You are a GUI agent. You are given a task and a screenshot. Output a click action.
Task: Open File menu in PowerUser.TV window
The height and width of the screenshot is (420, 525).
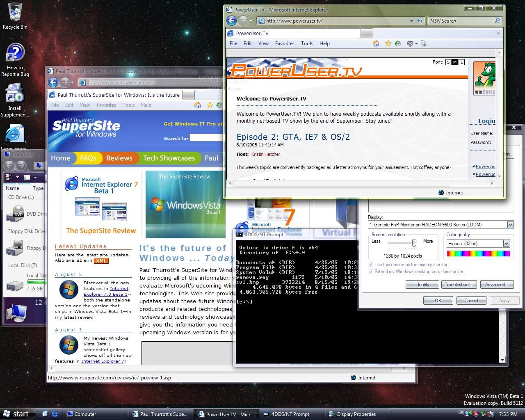(x=233, y=43)
